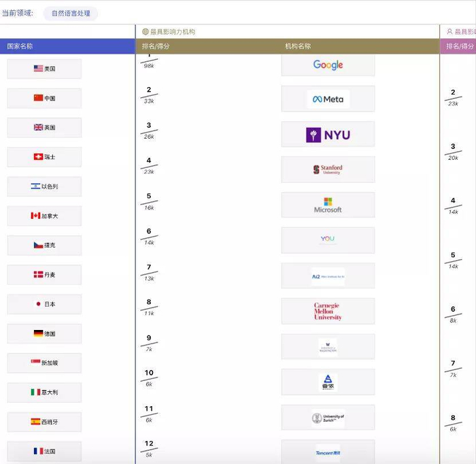Open the logo card ranked 10

pos(328,382)
